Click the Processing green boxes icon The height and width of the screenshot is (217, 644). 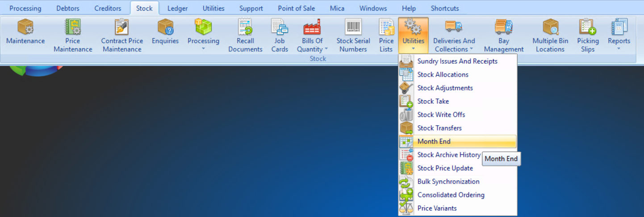click(x=203, y=27)
